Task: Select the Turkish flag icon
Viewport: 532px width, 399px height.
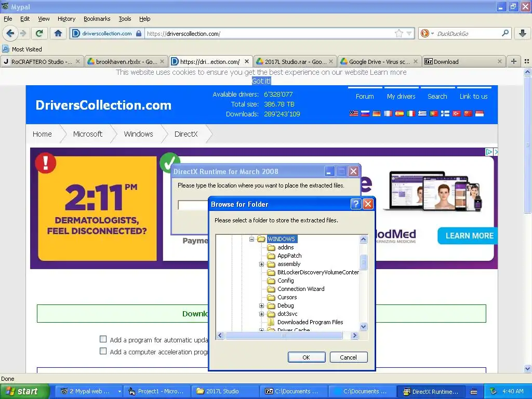Action: coord(457,113)
